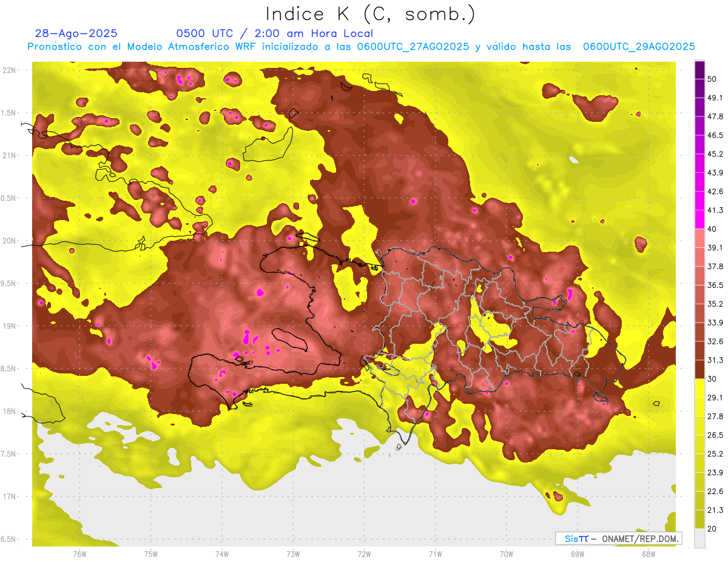This screenshot has height=562, width=728.
Task: Click colorbar value "21.3"
Action: tap(715, 510)
